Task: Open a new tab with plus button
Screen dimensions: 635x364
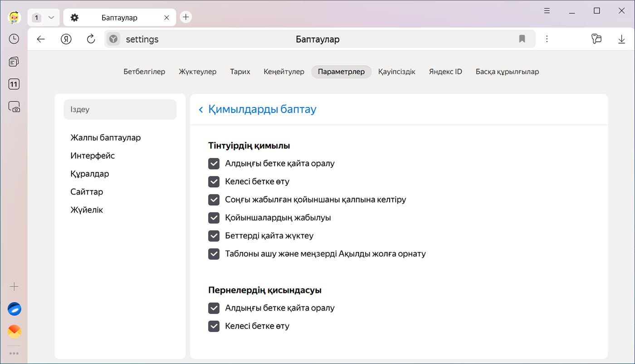Action: (x=186, y=17)
